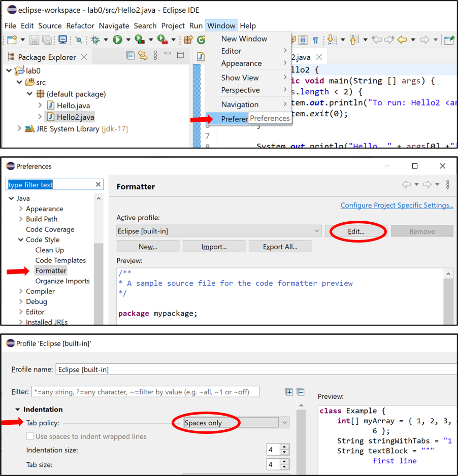Viewport: 458px width, 476px height.
Task: Collapse the src folder node
Action: 19,82
